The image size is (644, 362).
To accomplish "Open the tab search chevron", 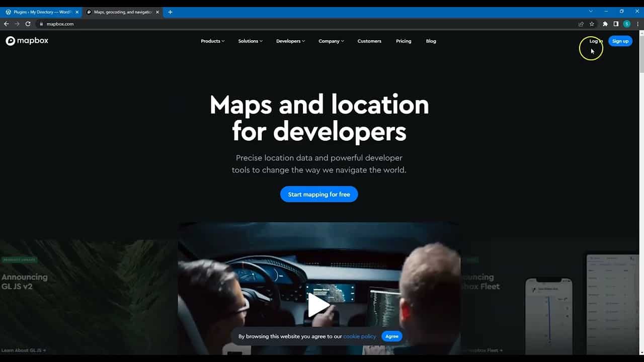I will pyautogui.click(x=591, y=11).
